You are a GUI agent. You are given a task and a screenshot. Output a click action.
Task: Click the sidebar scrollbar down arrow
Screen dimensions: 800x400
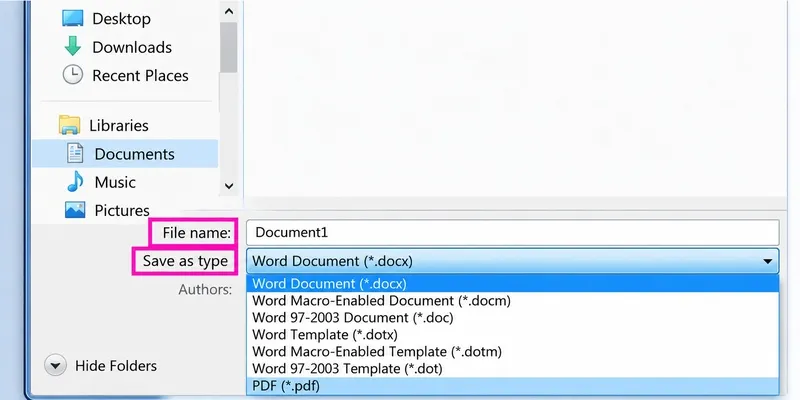pos(229,186)
